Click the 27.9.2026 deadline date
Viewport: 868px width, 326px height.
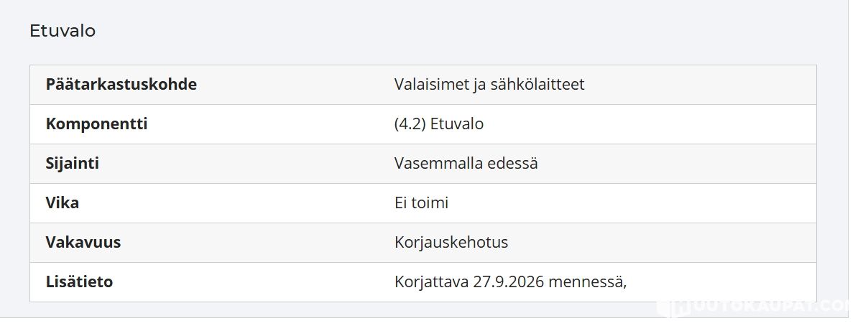coord(508,281)
